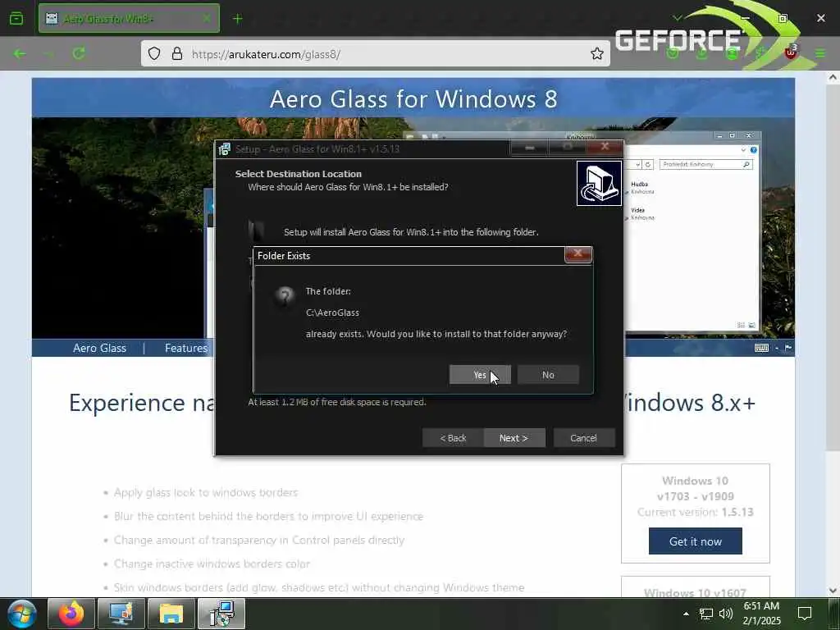The image size is (840, 630).
Task: Go forward with the dimmed forward arrow
Action: coord(49,53)
